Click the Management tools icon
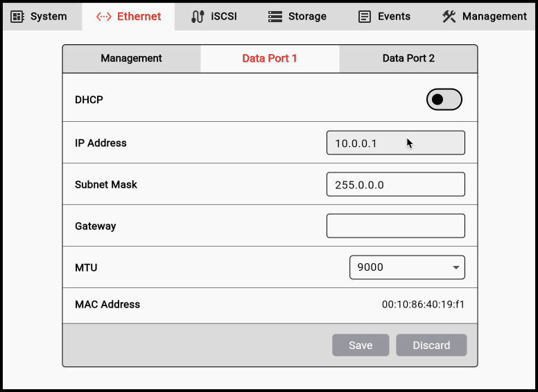This screenshot has width=538, height=392. pos(449,16)
